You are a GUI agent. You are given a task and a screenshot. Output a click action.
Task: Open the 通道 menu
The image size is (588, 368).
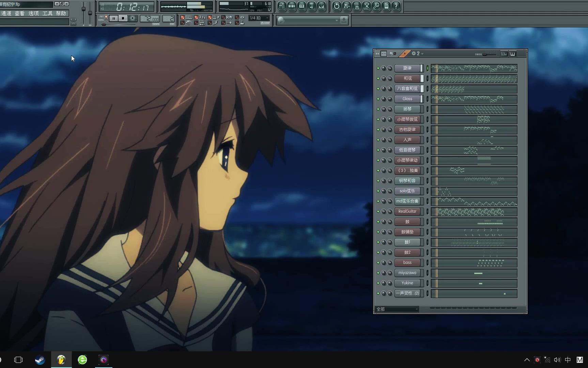point(6,13)
